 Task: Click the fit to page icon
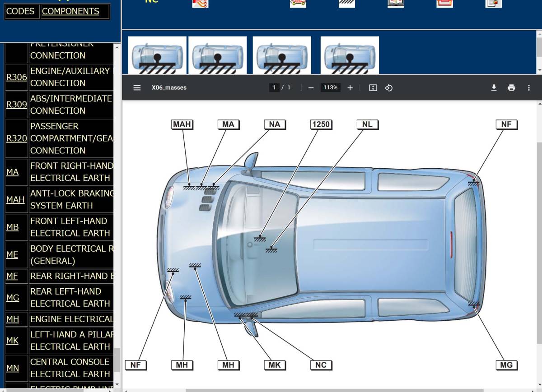tap(373, 88)
